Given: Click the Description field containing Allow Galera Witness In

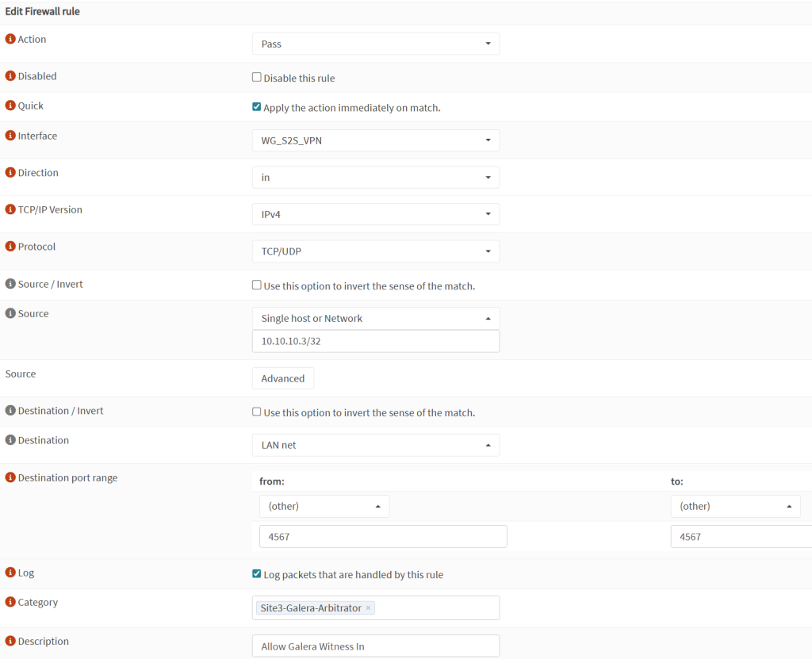Looking at the screenshot, I should point(375,645).
